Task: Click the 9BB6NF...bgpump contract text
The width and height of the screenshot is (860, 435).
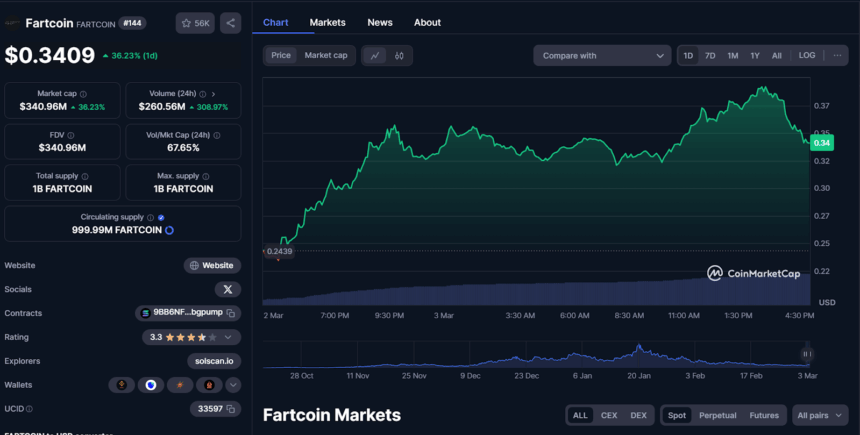Action: (x=188, y=313)
